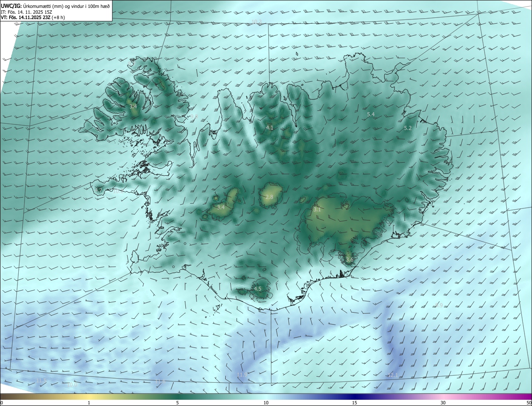This screenshot has width=532, height=406.
Task: Click the 4.1 value label on the map
Action: tap(270, 127)
